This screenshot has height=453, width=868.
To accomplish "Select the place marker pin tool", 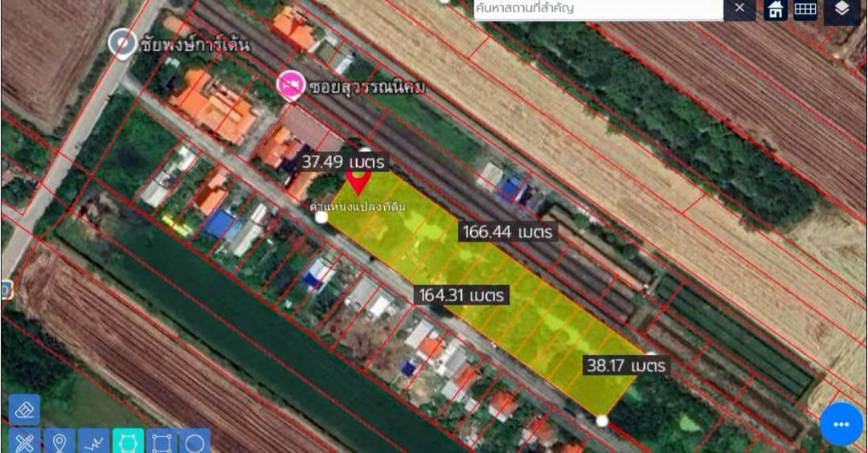I will coord(59,441).
